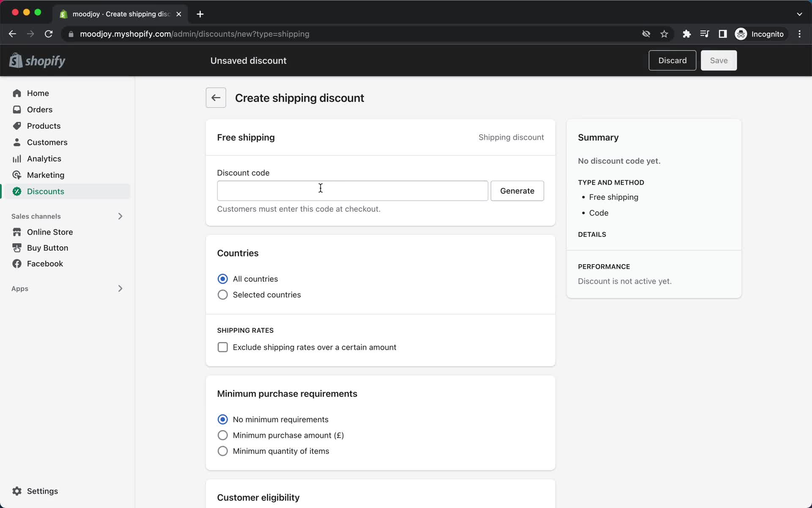Click browser back navigation arrow
The height and width of the screenshot is (508, 812).
tap(12, 34)
